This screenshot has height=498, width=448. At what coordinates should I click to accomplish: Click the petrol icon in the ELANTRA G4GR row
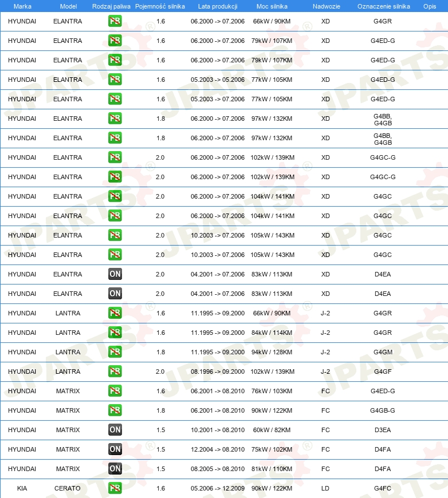point(115,21)
